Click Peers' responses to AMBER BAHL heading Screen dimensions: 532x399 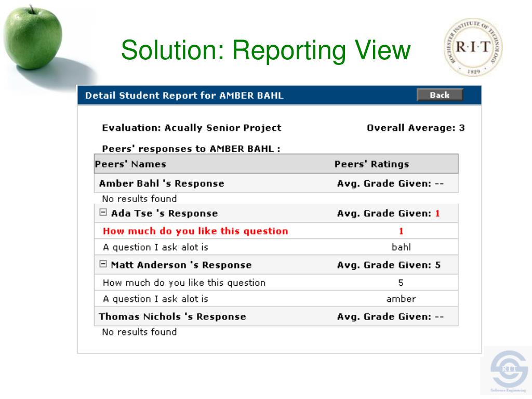(191, 149)
